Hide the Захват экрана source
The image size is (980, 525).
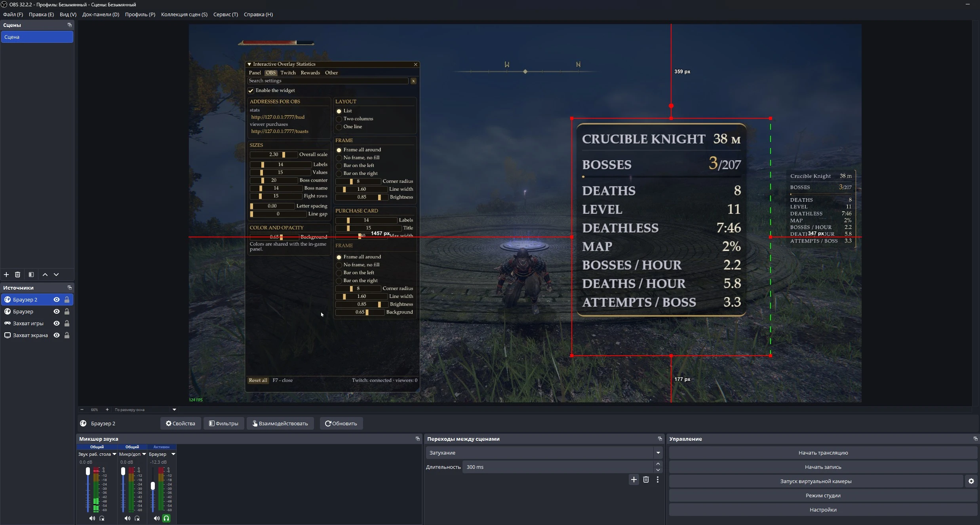tap(57, 335)
